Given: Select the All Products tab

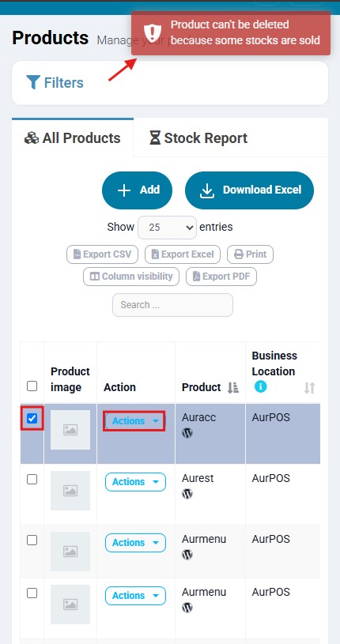Looking at the screenshot, I should click(73, 138).
